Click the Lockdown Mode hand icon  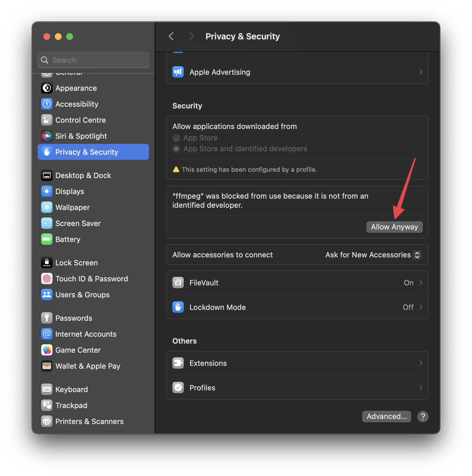[x=178, y=307]
